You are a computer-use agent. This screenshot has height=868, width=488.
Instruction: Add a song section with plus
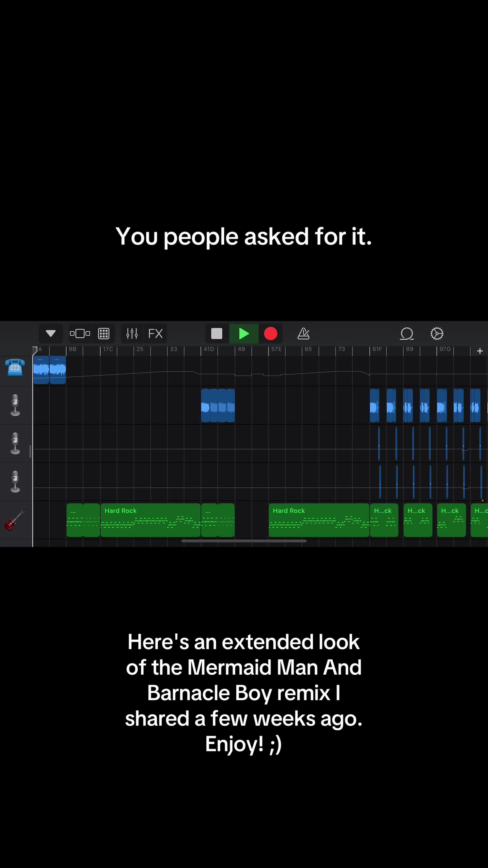(x=480, y=351)
